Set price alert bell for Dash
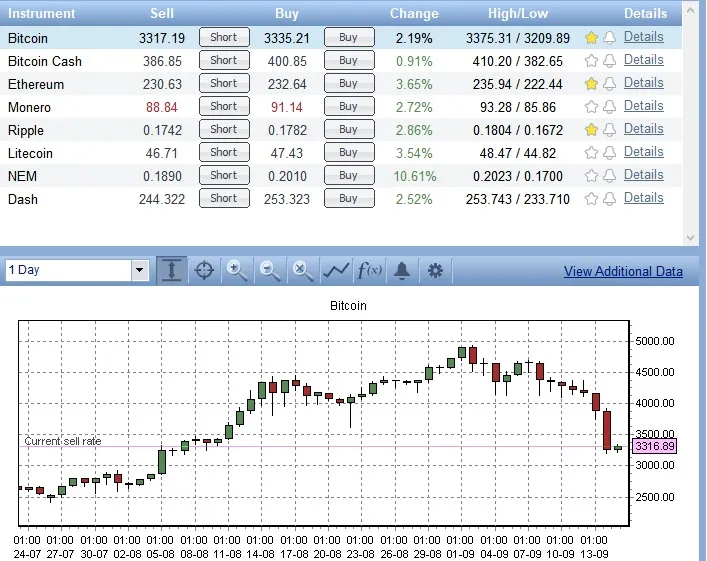 coord(610,199)
